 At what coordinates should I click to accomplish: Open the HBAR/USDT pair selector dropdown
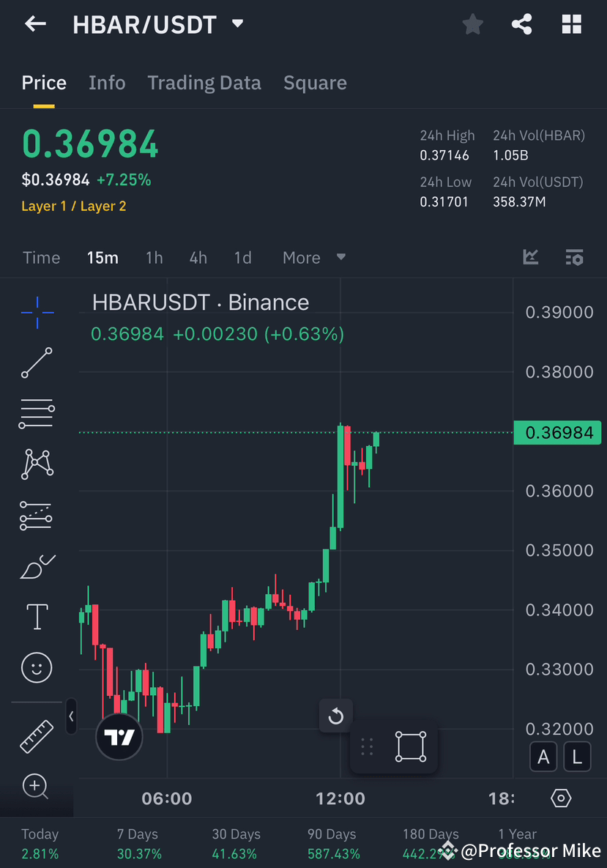point(237,23)
